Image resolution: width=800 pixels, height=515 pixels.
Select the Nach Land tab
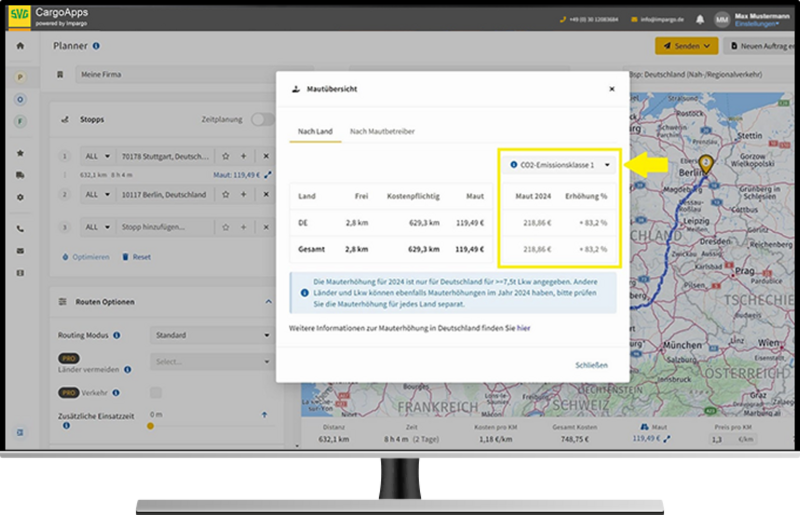tap(315, 131)
